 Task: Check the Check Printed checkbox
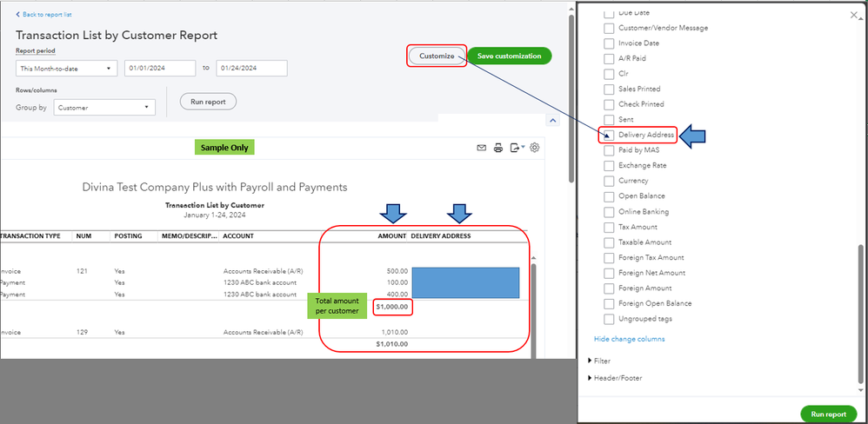(x=609, y=104)
